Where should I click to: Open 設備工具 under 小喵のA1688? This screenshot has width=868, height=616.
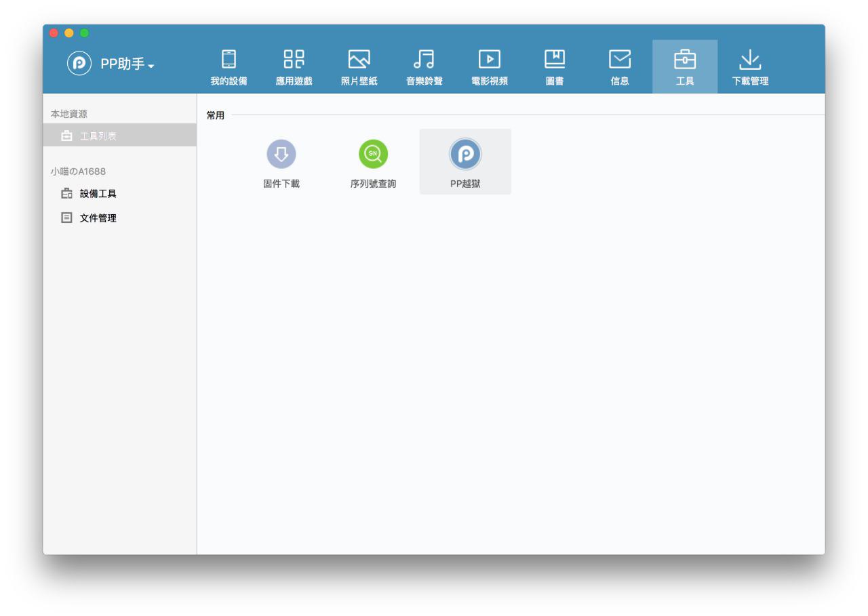pos(98,194)
